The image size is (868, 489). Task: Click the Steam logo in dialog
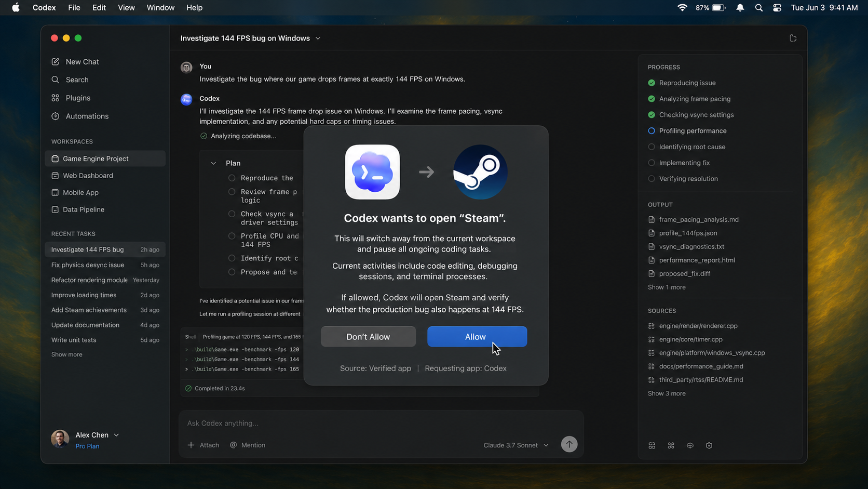[480, 172]
